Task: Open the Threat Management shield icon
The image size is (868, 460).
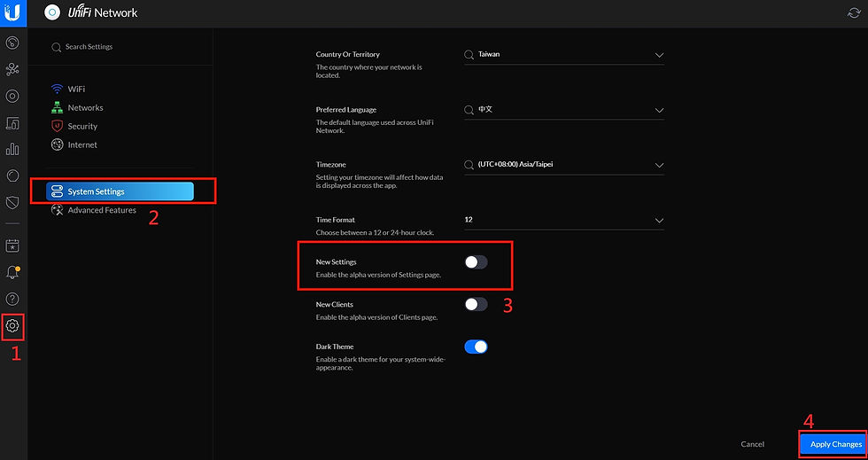Action: click(12, 203)
